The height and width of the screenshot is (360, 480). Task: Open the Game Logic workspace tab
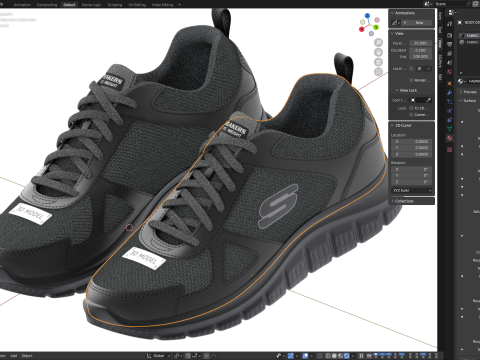(x=91, y=5)
